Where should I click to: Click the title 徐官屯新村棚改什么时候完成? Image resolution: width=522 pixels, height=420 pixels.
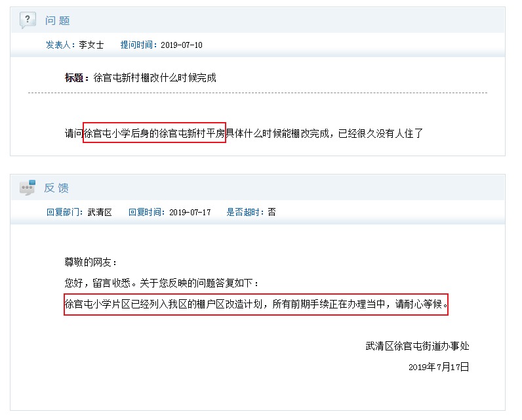pyautogui.click(x=155, y=78)
